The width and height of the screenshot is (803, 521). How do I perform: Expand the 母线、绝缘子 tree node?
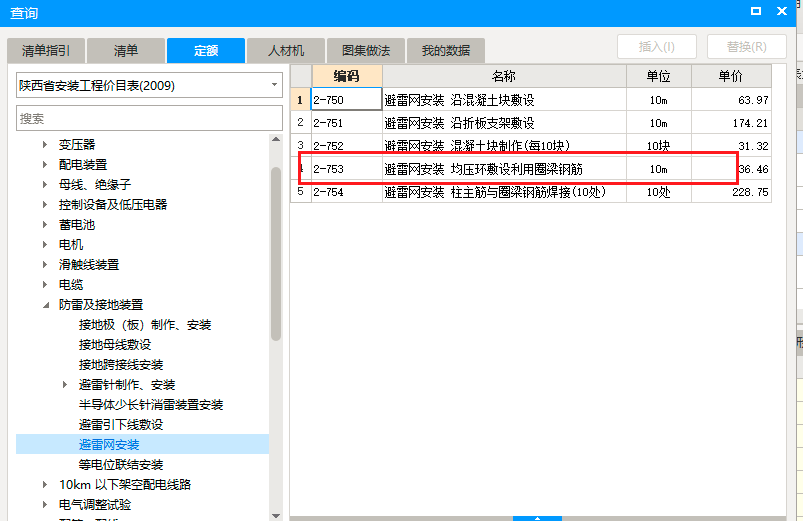pos(45,184)
